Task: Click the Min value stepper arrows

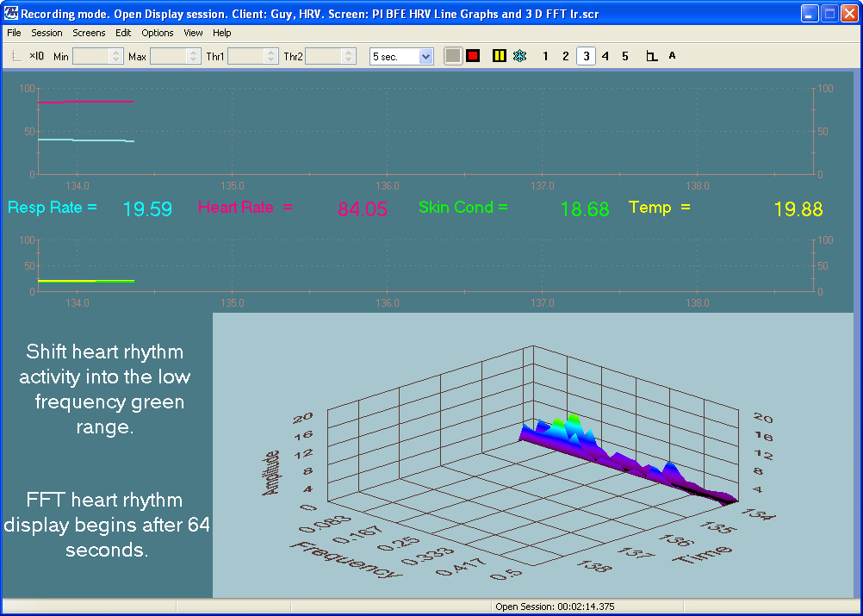Action: pos(116,56)
